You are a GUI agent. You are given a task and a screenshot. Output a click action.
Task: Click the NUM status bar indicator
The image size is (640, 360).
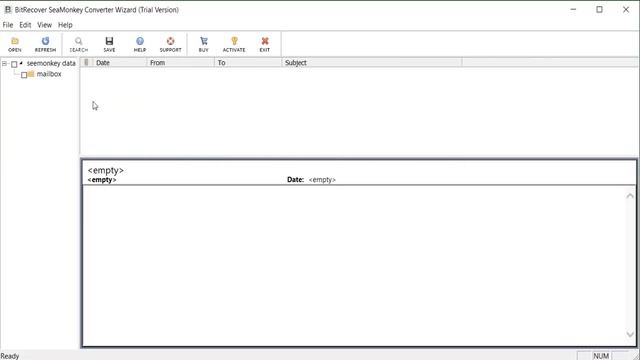pyautogui.click(x=601, y=356)
